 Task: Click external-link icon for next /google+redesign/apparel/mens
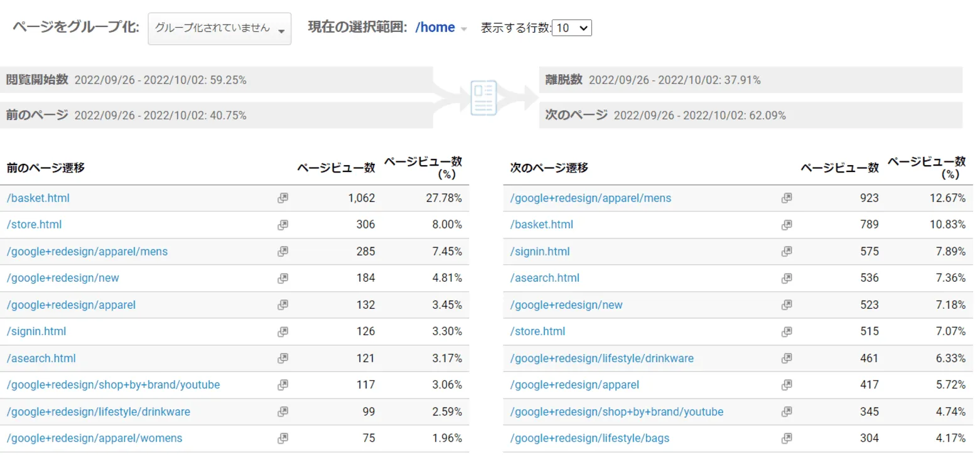[787, 198]
